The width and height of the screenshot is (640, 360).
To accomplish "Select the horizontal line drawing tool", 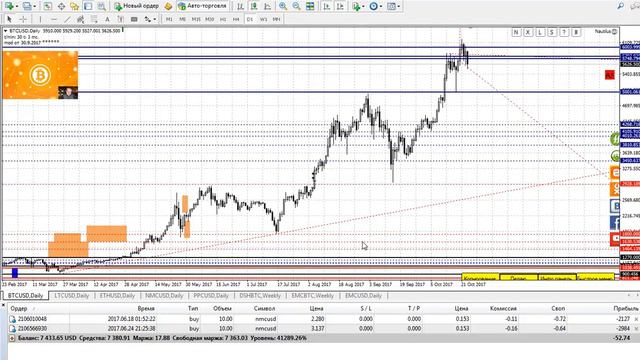I will click(54, 19).
